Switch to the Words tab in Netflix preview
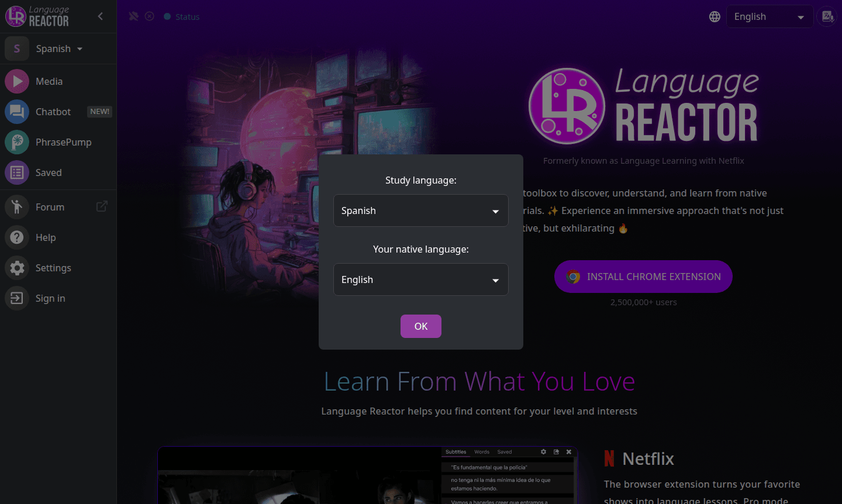This screenshot has height=504, width=842. [x=481, y=451]
